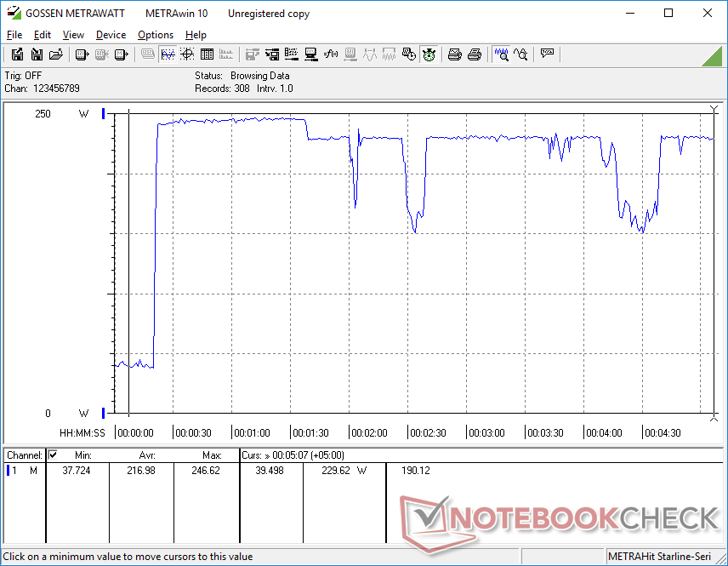
Task: Click the import data floppy disk icon
Action: (37, 54)
